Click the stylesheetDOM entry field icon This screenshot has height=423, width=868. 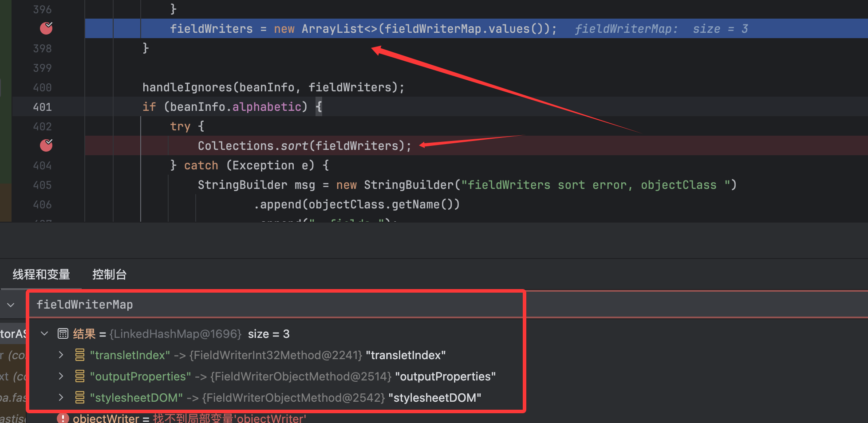80,397
